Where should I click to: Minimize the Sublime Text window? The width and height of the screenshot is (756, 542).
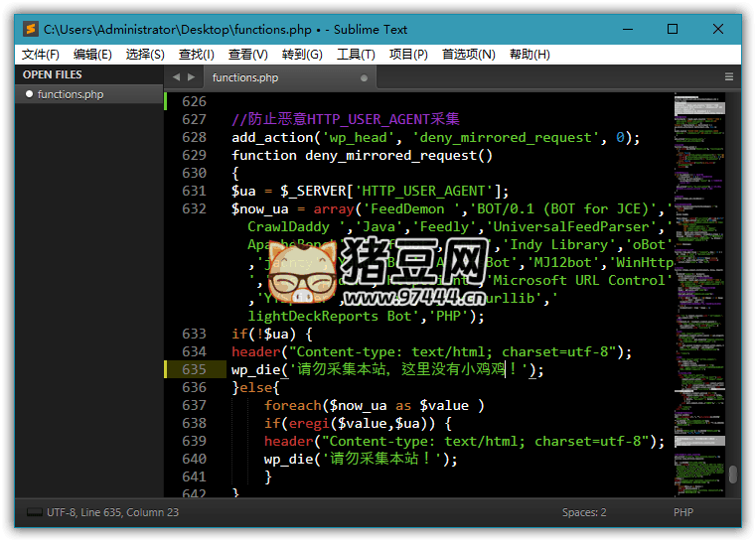(628, 30)
